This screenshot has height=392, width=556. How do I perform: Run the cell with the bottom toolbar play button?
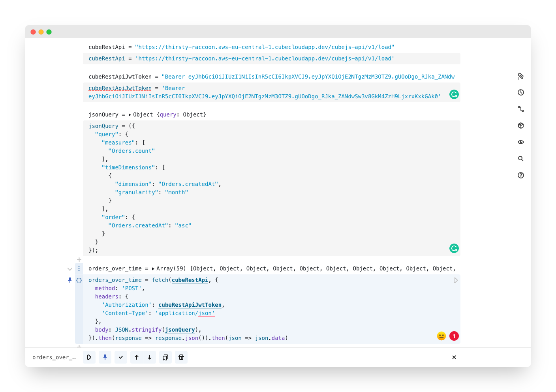89,357
